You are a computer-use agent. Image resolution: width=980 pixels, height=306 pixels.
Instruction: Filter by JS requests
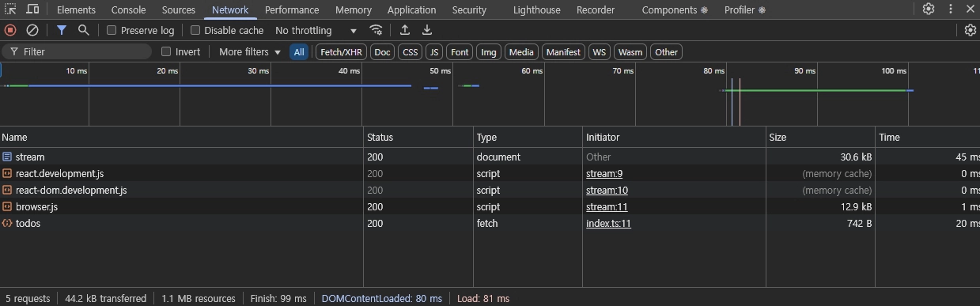[x=434, y=52]
